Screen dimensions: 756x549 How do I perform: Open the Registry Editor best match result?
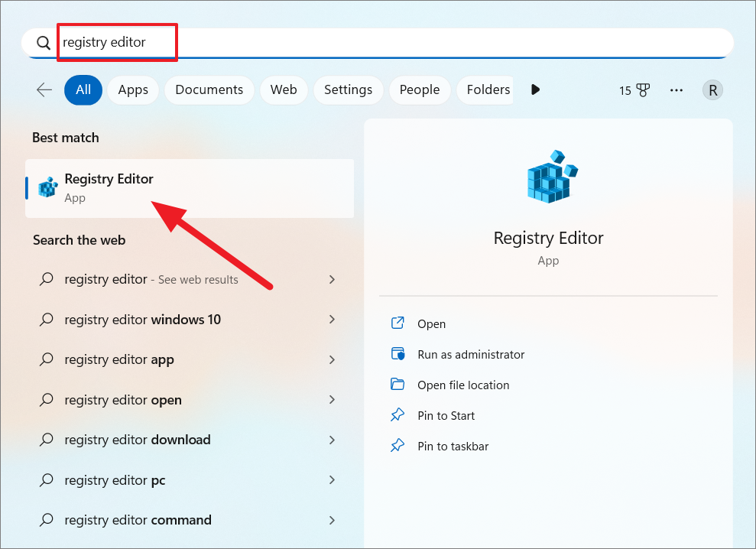point(190,188)
